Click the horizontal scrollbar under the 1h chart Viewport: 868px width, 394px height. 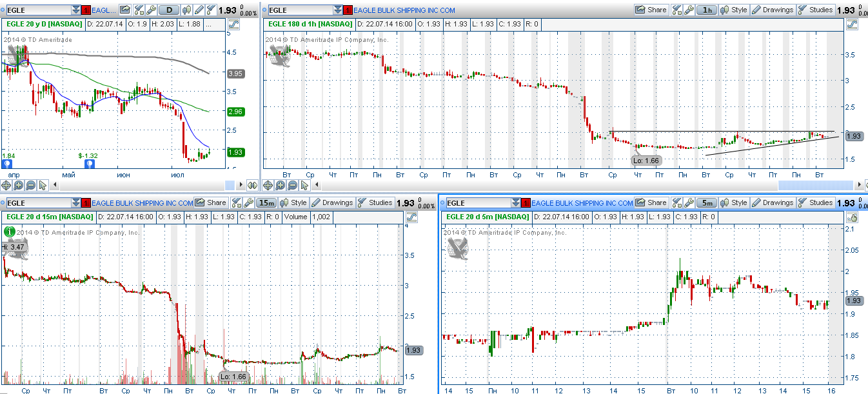click(x=587, y=185)
